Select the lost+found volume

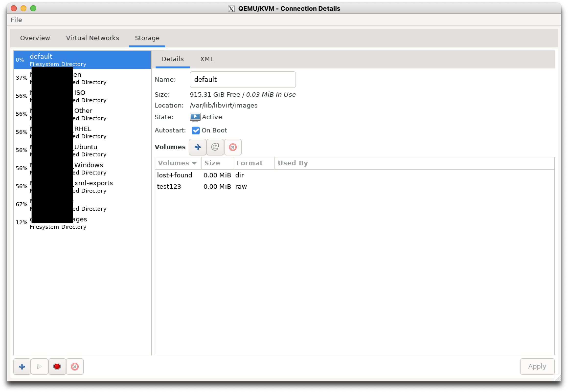click(174, 175)
